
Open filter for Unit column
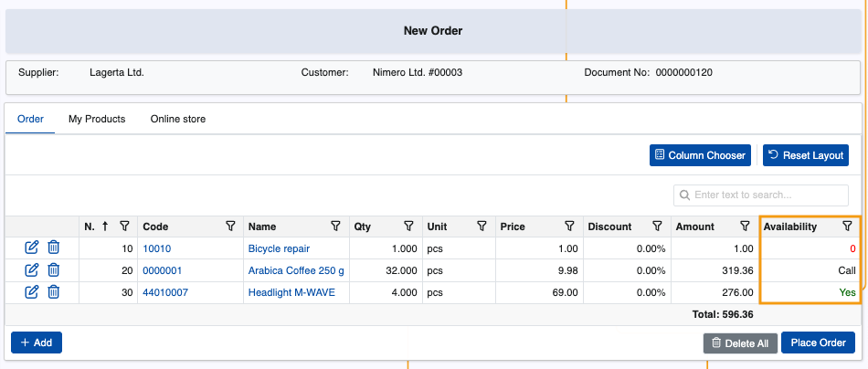click(482, 226)
